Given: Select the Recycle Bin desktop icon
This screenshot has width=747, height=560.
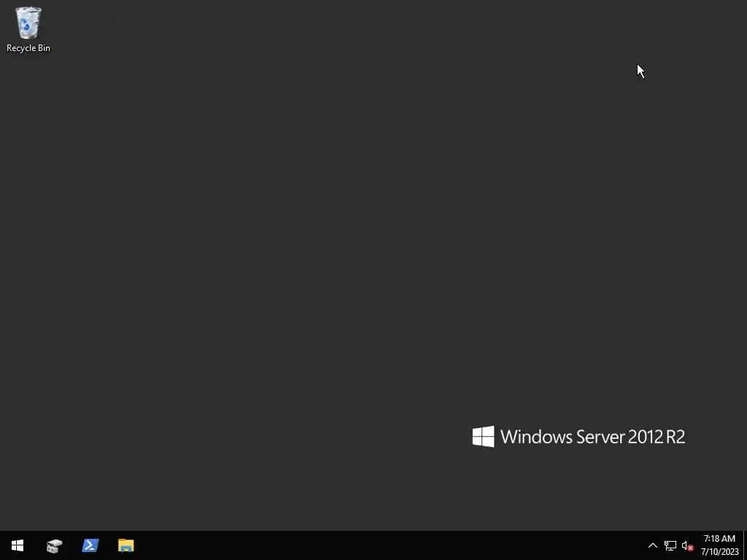Looking at the screenshot, I should click(x=28, y=29).
